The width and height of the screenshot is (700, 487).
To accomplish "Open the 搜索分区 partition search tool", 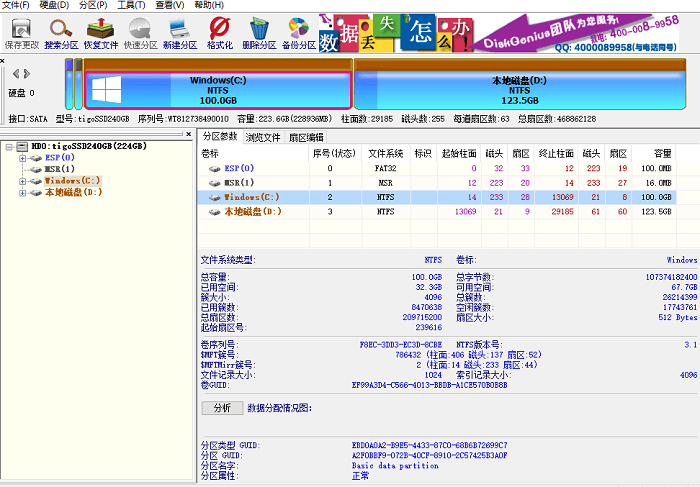I will 60,32.
